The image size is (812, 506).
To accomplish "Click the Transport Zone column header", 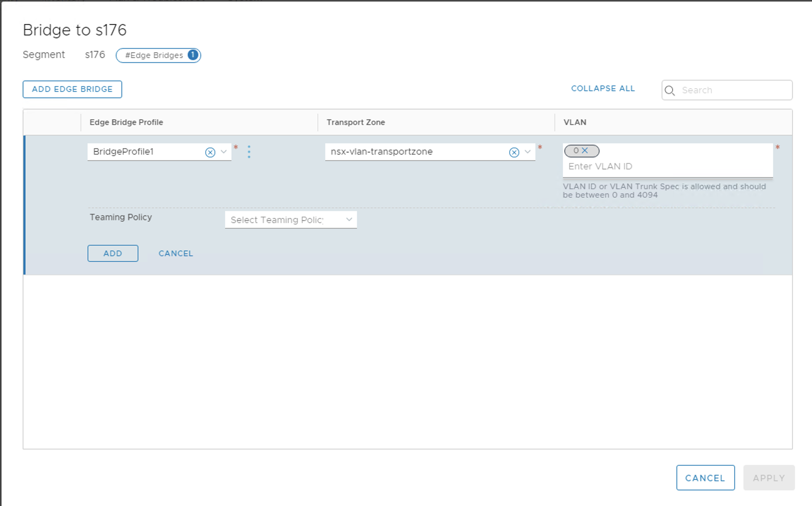I will pos(356,122).
